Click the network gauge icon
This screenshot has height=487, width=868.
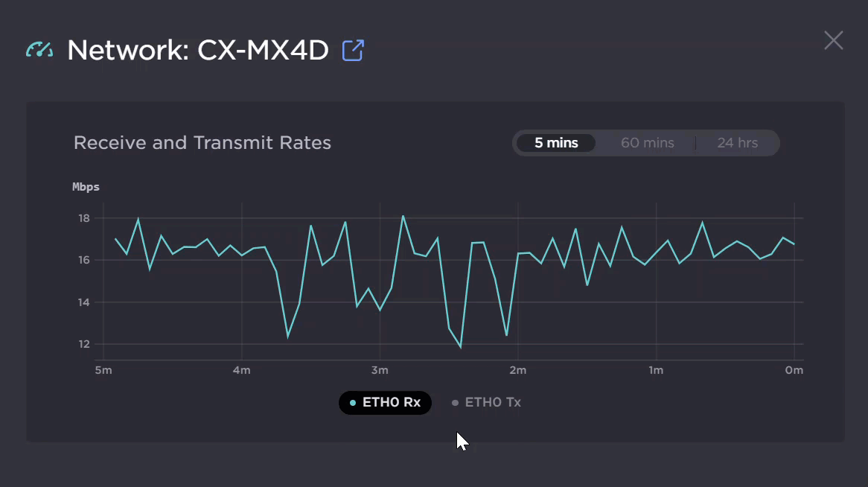point(39,51)
